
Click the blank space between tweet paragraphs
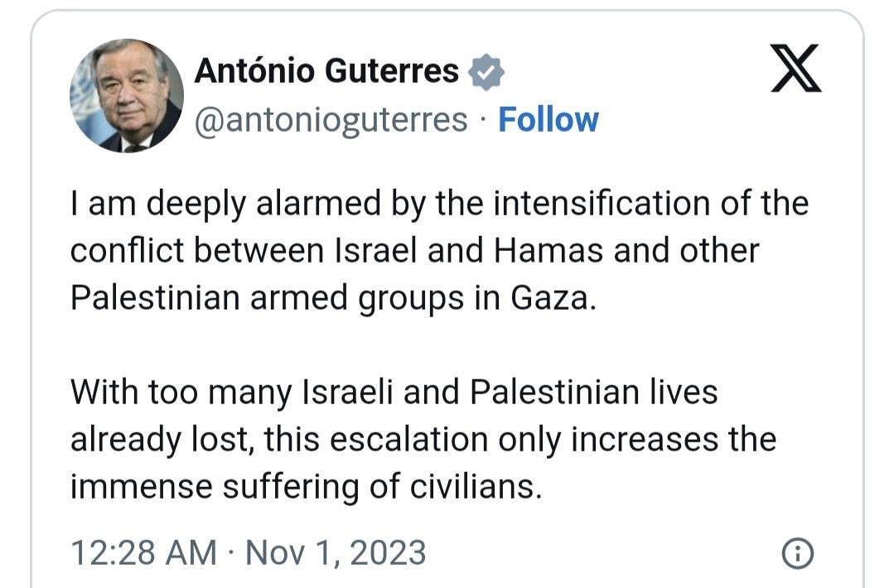[x=440, y=345]
